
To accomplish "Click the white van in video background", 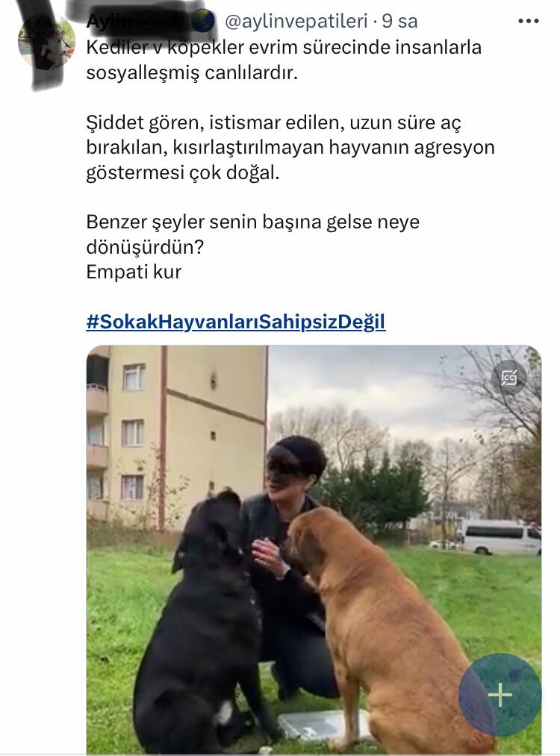I will click(x=501, y=536).
